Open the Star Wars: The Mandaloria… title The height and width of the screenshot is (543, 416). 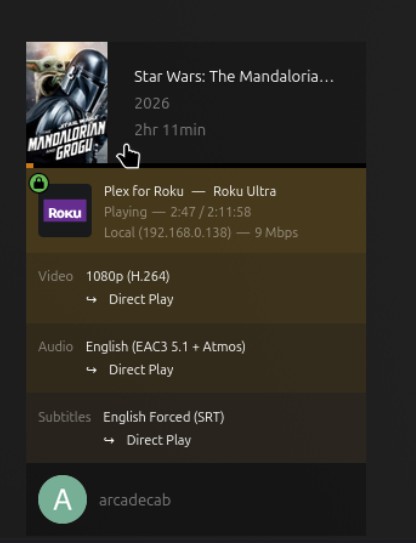tap(234, 77)
